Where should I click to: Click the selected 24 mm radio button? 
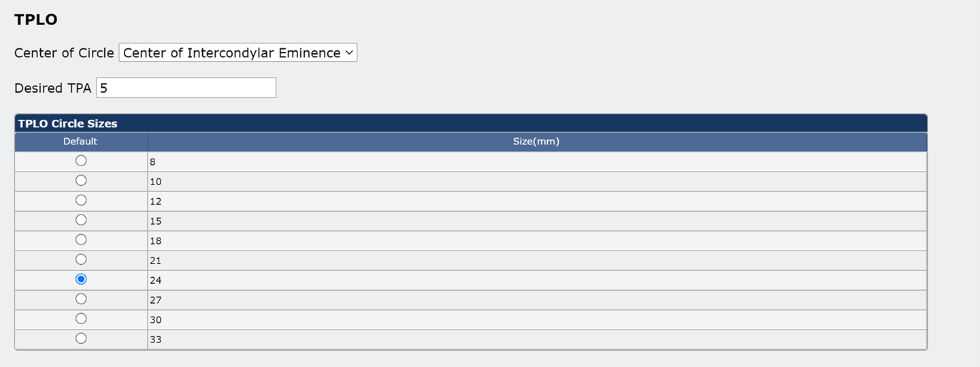(81, 279)
